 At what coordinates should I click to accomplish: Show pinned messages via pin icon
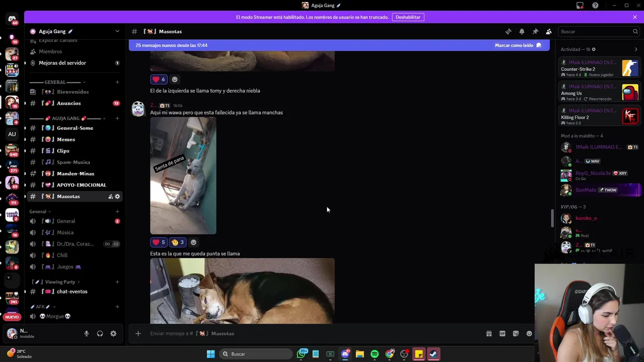click(535, 31)
